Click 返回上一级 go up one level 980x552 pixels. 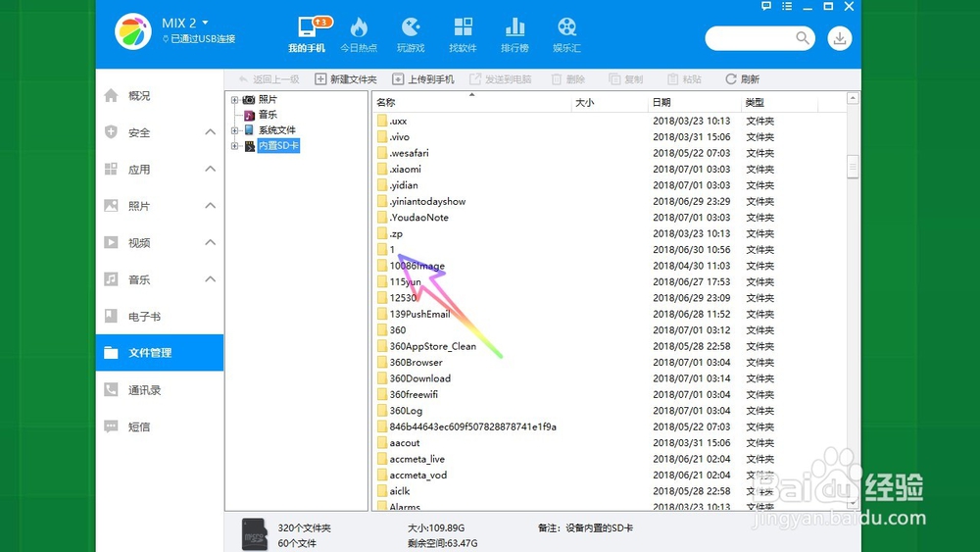[269, 79]
